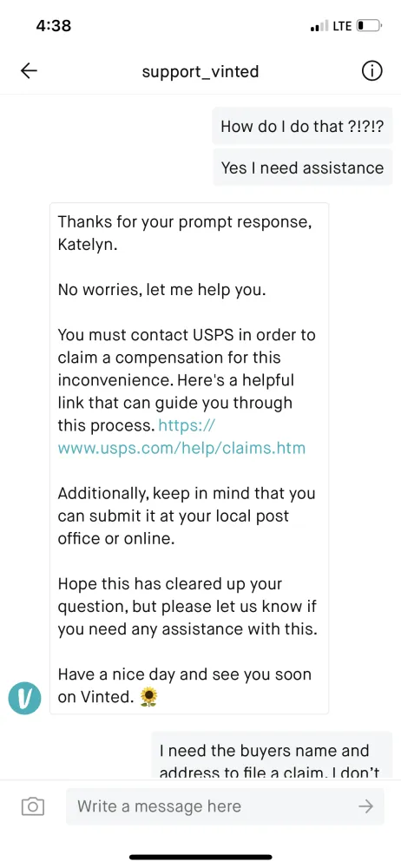Image resolution: width=401 pixels, height=868 pixels.
Task: Select the Yes I need assistance message
Action: pyautogui.click(x=302, y=168)
